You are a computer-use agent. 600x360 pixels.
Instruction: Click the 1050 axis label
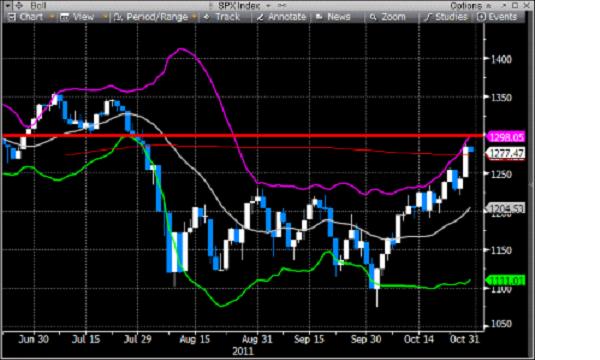pyautogui.click(x=501, y=324)
